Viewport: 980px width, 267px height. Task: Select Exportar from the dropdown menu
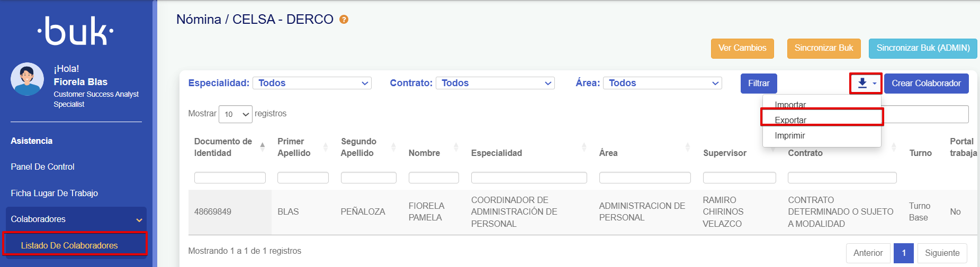(790, 120)
